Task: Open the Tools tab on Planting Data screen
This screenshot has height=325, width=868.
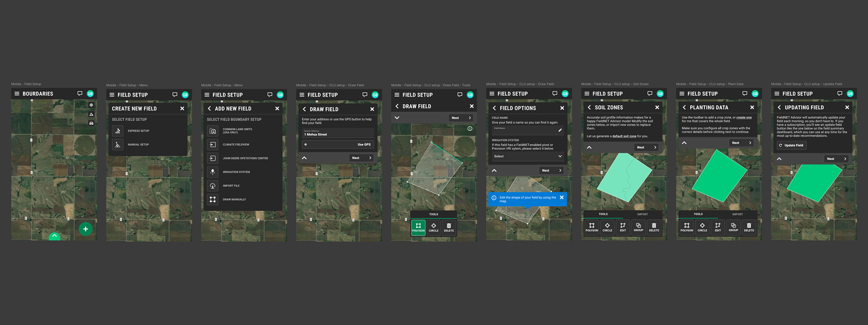Action: (698, 214)
